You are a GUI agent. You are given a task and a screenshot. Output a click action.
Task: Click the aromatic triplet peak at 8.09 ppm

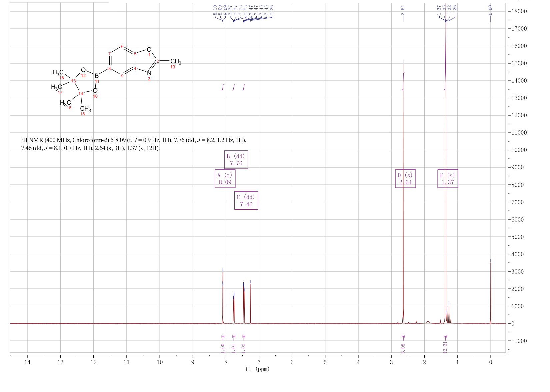[x=223, y=298]
